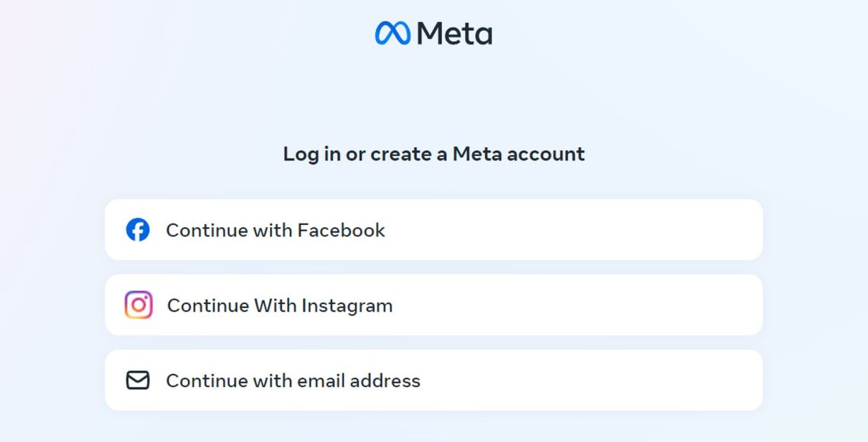Screen dimensions: 868x442
Task: Click the gradient Instagram logo
Action: [138, 305]
